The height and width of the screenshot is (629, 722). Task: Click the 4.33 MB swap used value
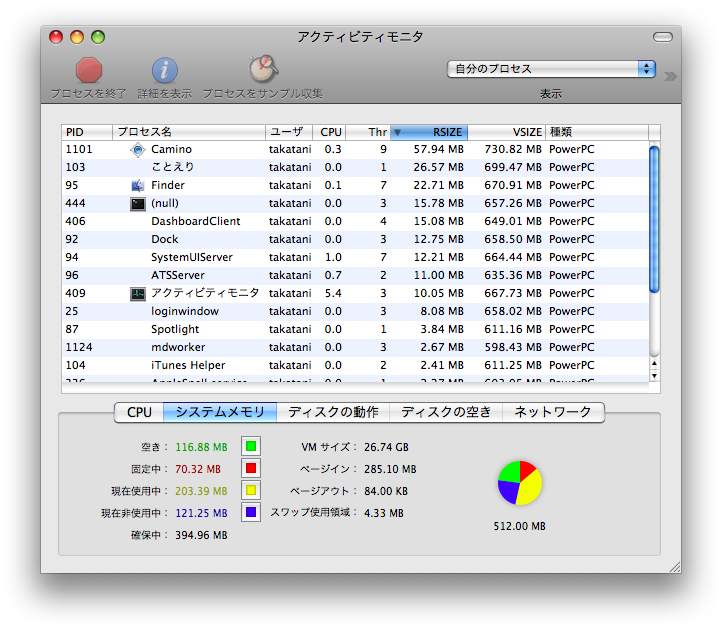coord(384,513)
